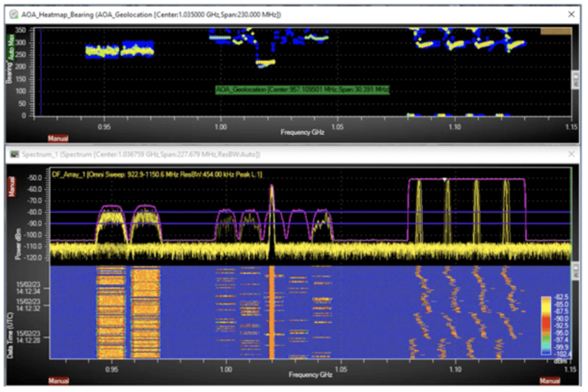This screenshot has height=392, width=588.
Task: Click bottom-right Manual tag of waterfall
Action: [x=550, y=380]
